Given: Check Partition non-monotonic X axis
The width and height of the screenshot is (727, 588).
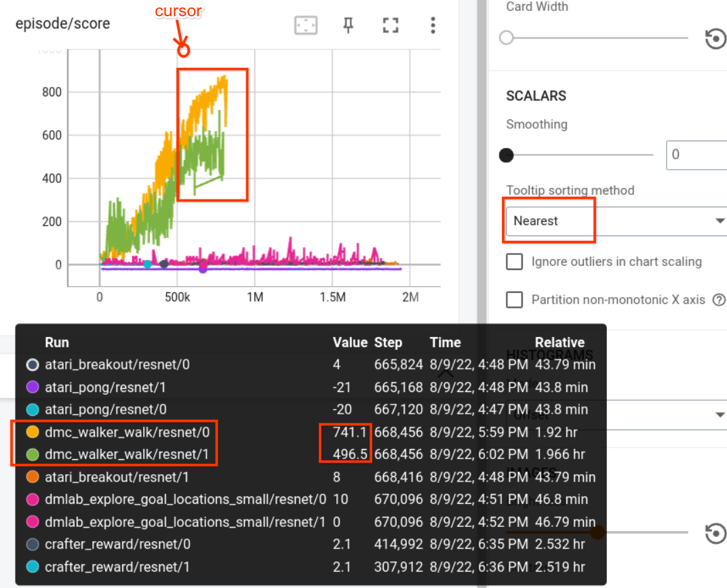Looking at the screenshot, I should (x=514, y=300).
